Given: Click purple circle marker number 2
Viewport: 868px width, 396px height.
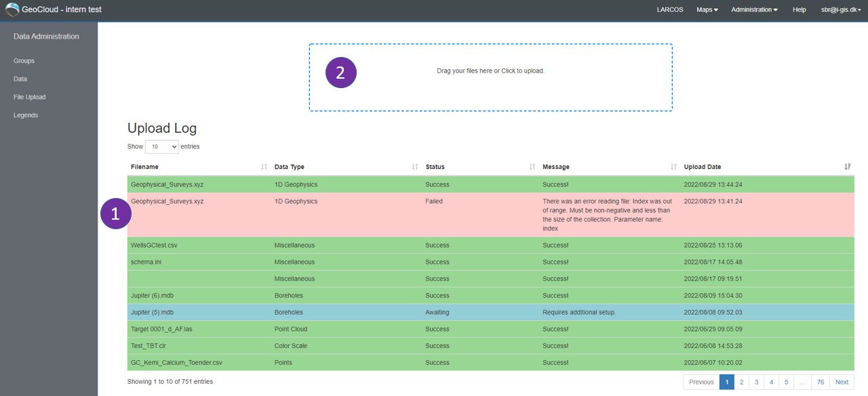Looking at the screenshot, I should 341,73.
